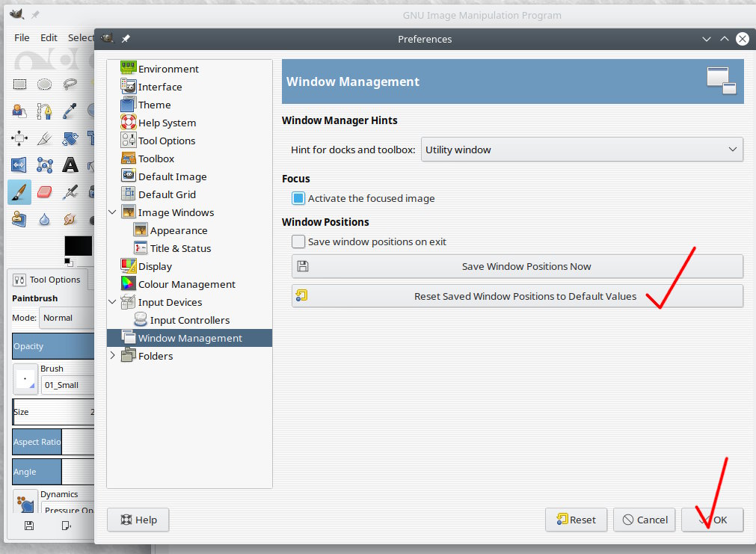
Task: Select the Text tool
Action: [70, 165]
